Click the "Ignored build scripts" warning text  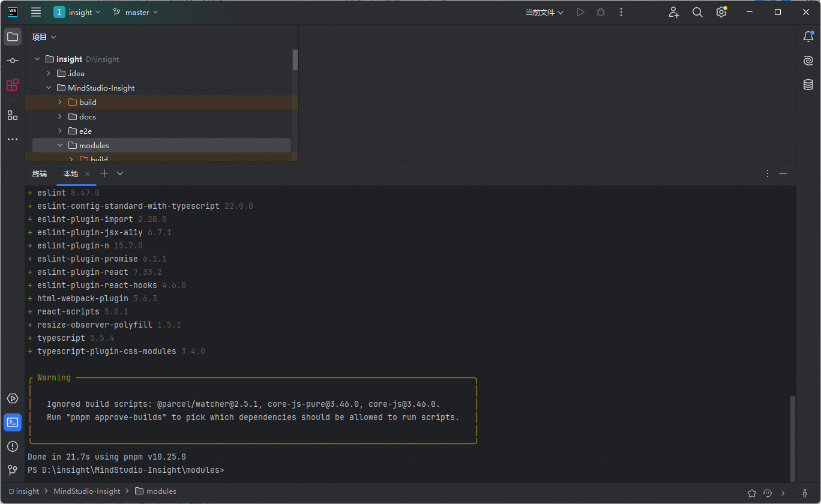(x=244, y=404)
